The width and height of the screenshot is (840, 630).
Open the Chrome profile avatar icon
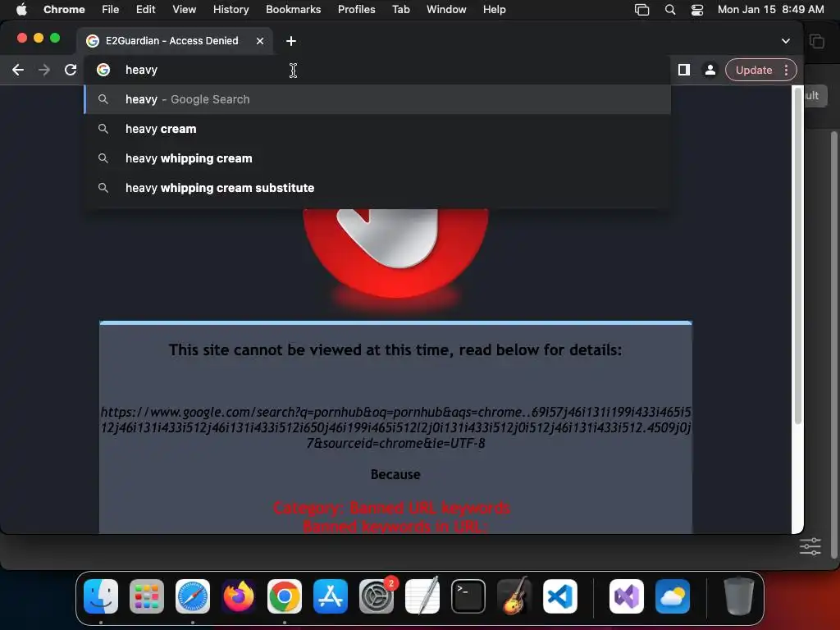(710, 70)
